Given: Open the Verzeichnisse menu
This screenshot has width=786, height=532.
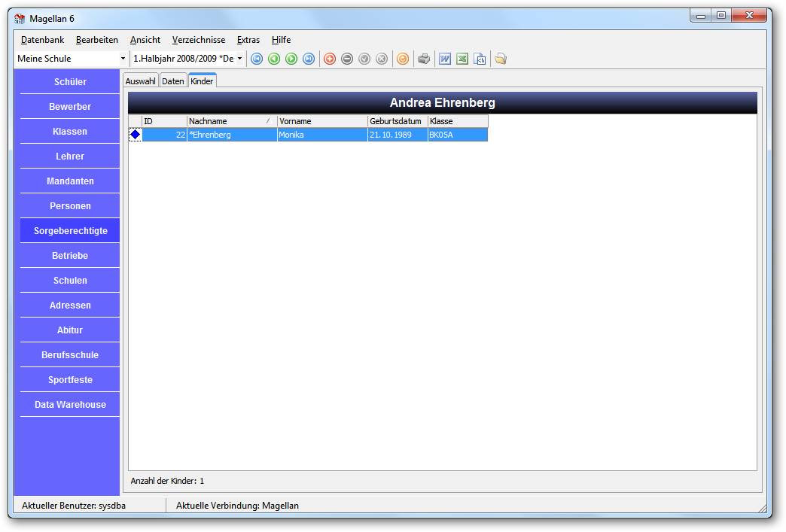Looking at the screenshot, I should (199, 40).
